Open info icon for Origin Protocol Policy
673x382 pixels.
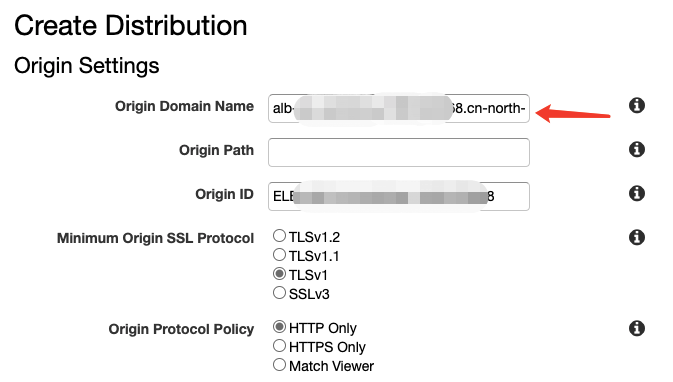[x=637, y=328]
